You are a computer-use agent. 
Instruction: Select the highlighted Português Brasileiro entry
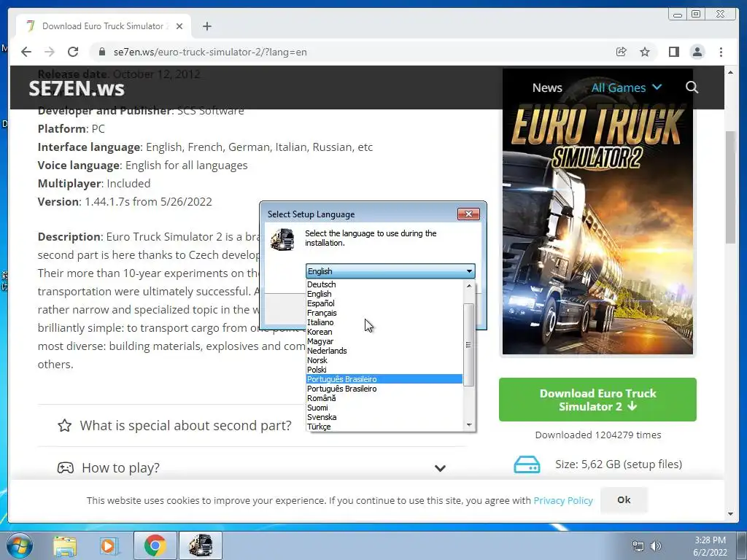pos(384,379)
